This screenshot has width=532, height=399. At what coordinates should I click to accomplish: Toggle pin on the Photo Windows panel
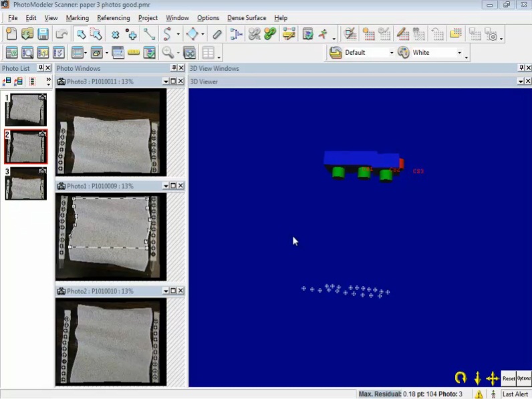click(172, 68)
